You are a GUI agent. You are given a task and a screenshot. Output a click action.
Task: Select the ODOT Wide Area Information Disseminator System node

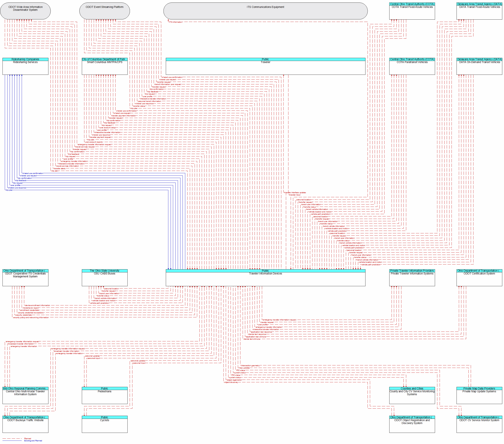[25, 11]
